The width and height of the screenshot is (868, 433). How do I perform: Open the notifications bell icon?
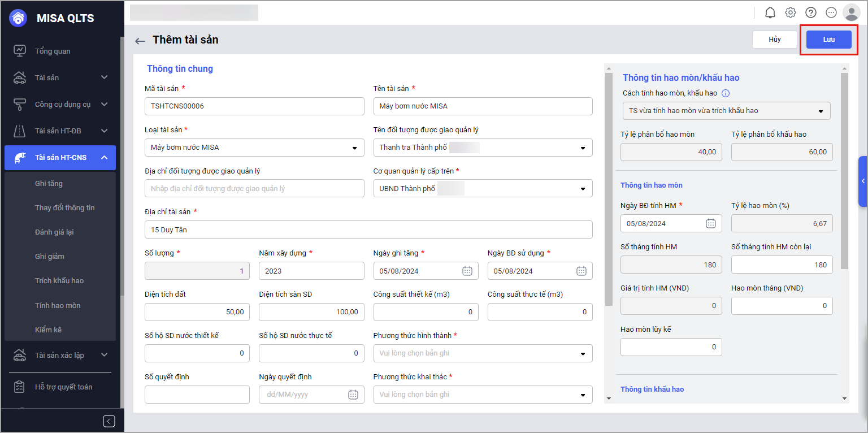(770, 12)
